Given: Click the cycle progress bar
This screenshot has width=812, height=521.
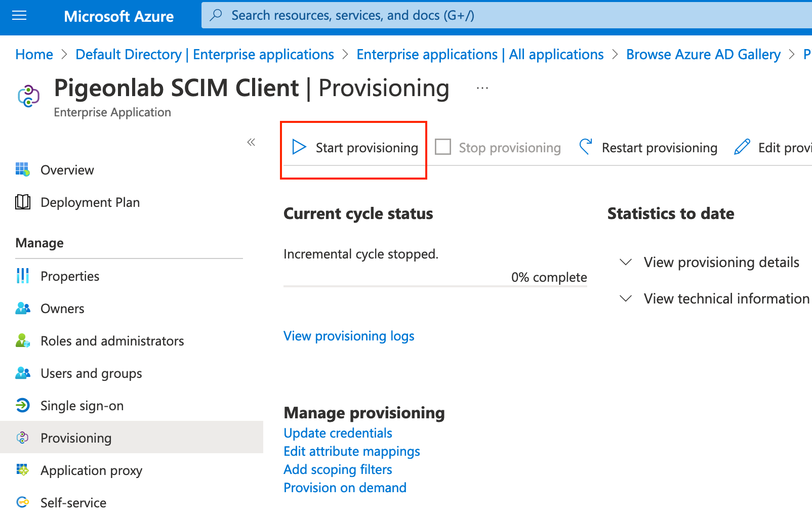Looking at the screenshot, I should click(x=435, y=286).
